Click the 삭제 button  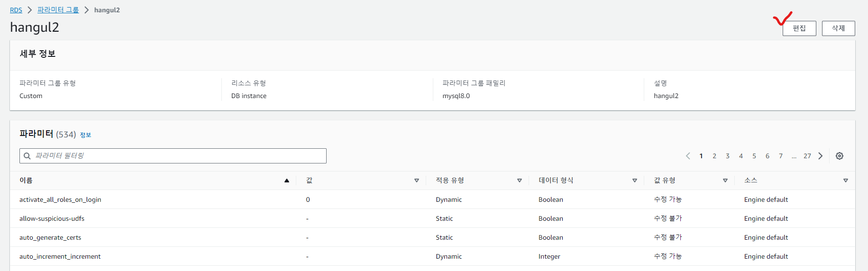coord(838,28)
